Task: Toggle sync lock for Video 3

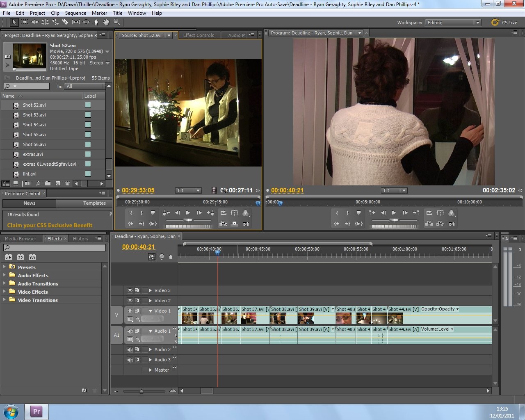Action: (137, 290)
